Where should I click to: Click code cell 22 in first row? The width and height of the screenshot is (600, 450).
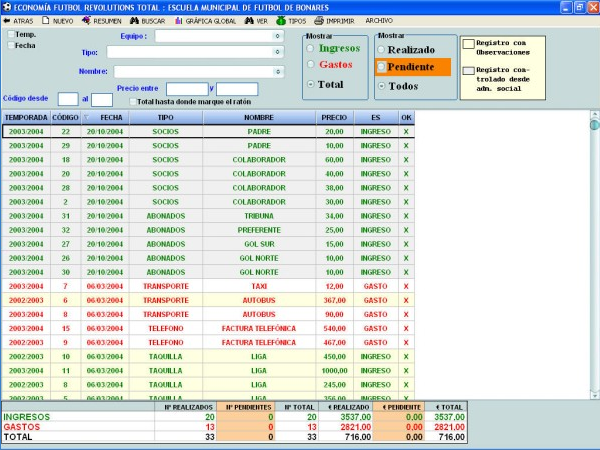(65, 132)
